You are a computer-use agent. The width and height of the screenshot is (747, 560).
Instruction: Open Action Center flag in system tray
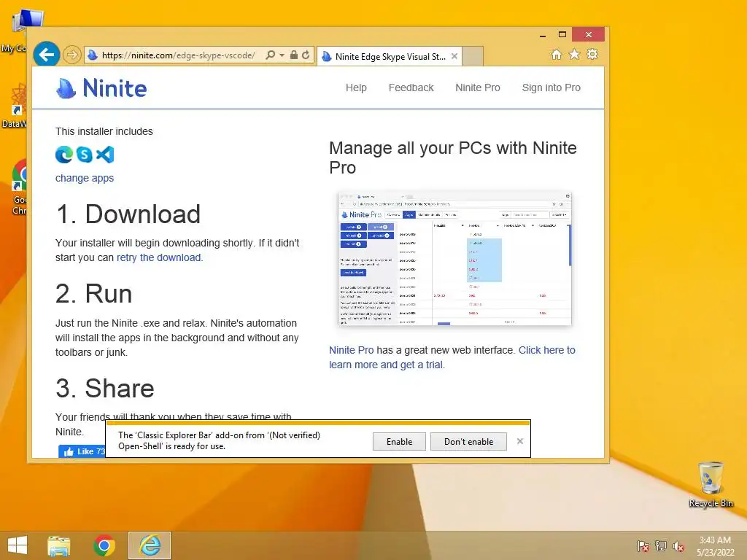pos(643,546)
